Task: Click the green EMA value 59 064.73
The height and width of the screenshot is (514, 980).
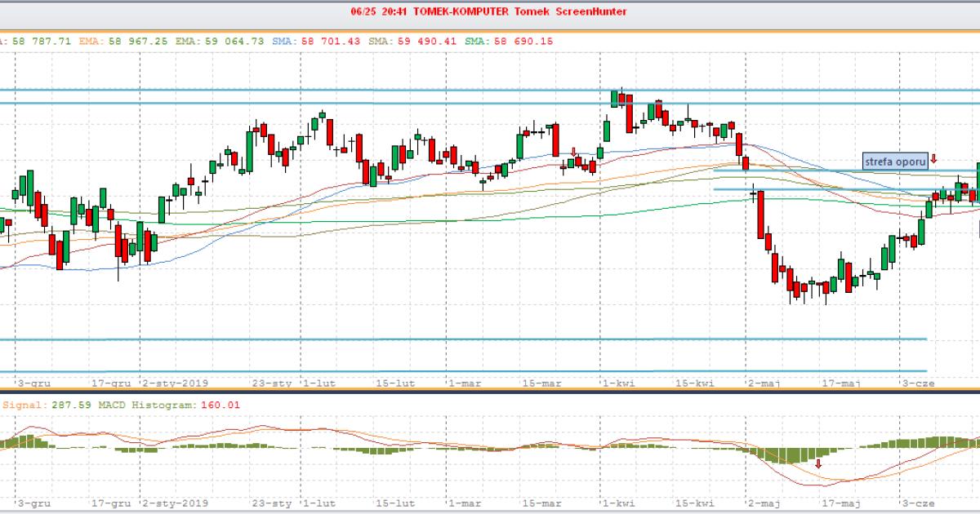Action: coord(237,39)
